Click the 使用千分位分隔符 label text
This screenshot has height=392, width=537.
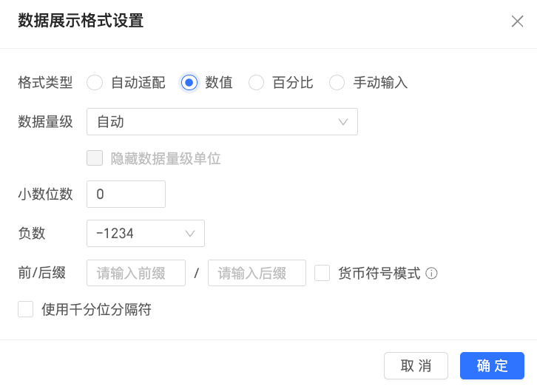click(x=96, y=309)
